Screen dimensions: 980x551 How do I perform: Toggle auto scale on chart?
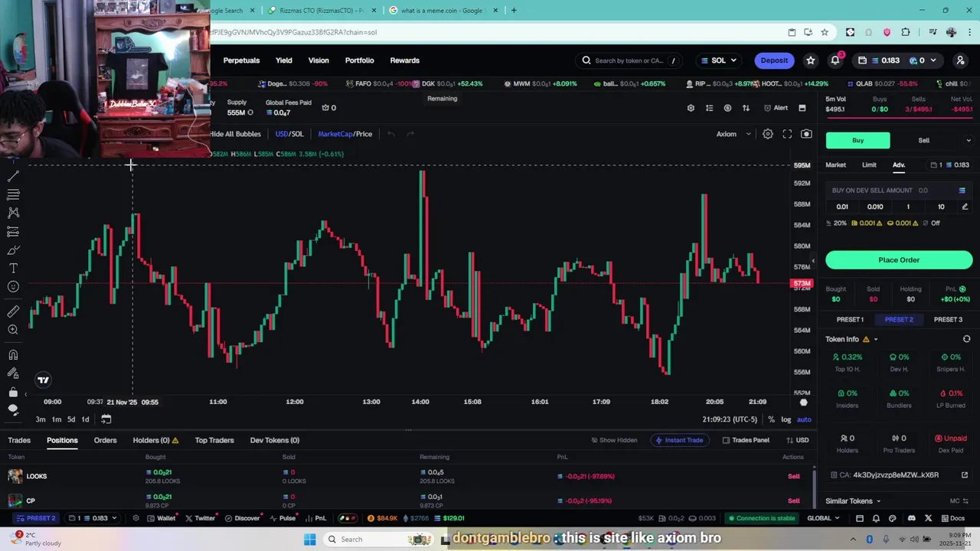point(804,419)
